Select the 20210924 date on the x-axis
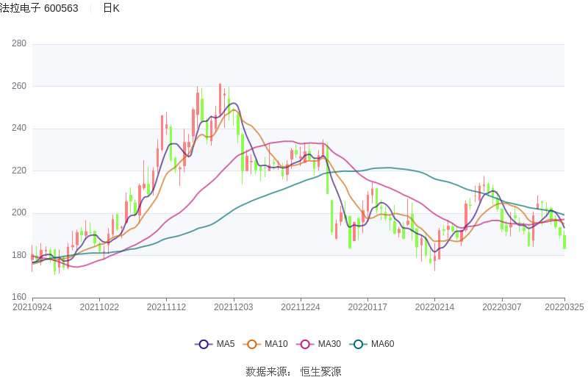588x380 pixels. 32,307
